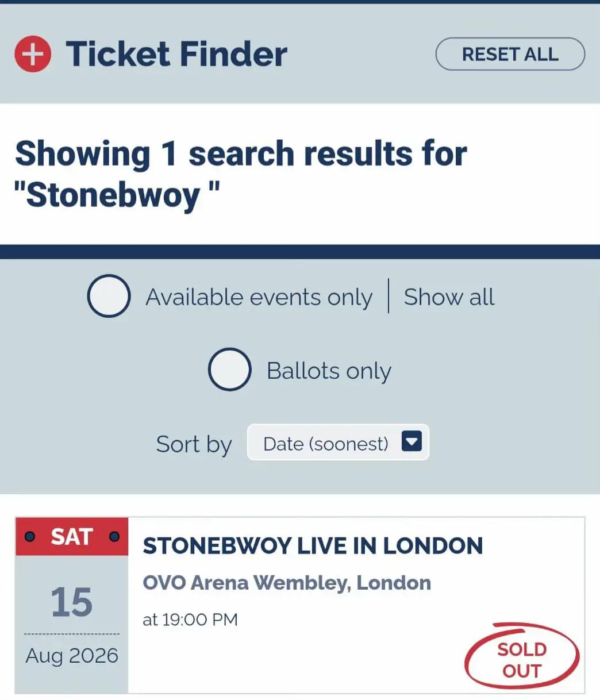Select the Available events only radio button
The height and width of the screenshot is (700, 600).
(109, 296)
